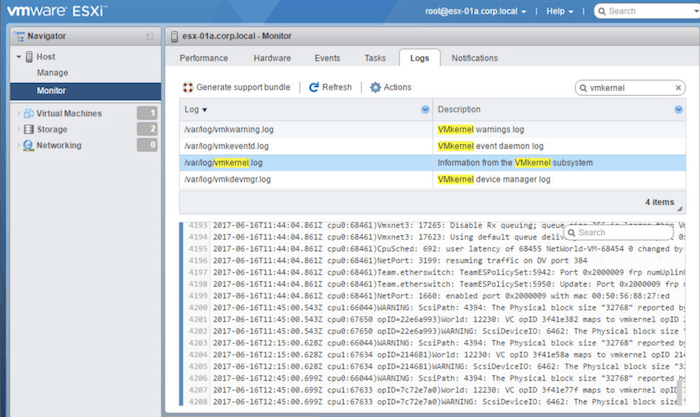
Task: Click the log pane resize grip below 4 items
Action: (679, 208)
